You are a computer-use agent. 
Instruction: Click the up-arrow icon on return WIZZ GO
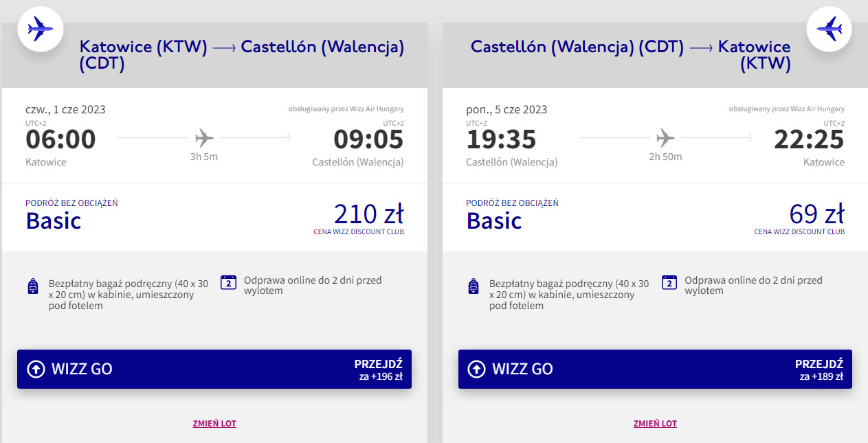pyautogui.click(x=476, y=369)
